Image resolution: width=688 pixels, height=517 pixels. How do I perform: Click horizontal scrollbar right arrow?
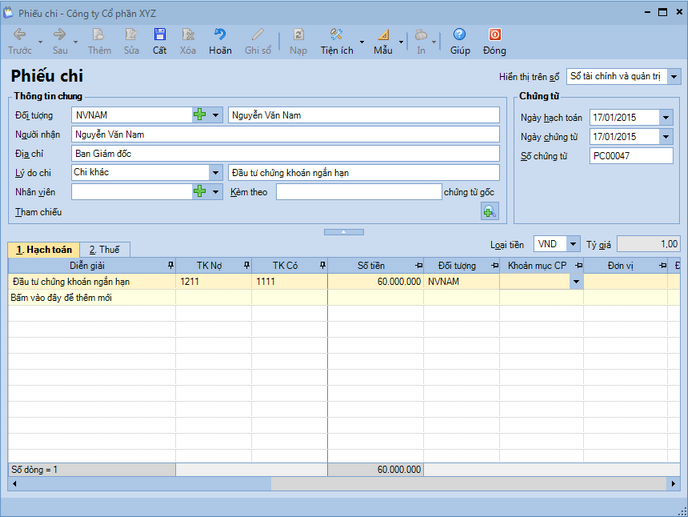pyautogui.click(x=674, y=484)
